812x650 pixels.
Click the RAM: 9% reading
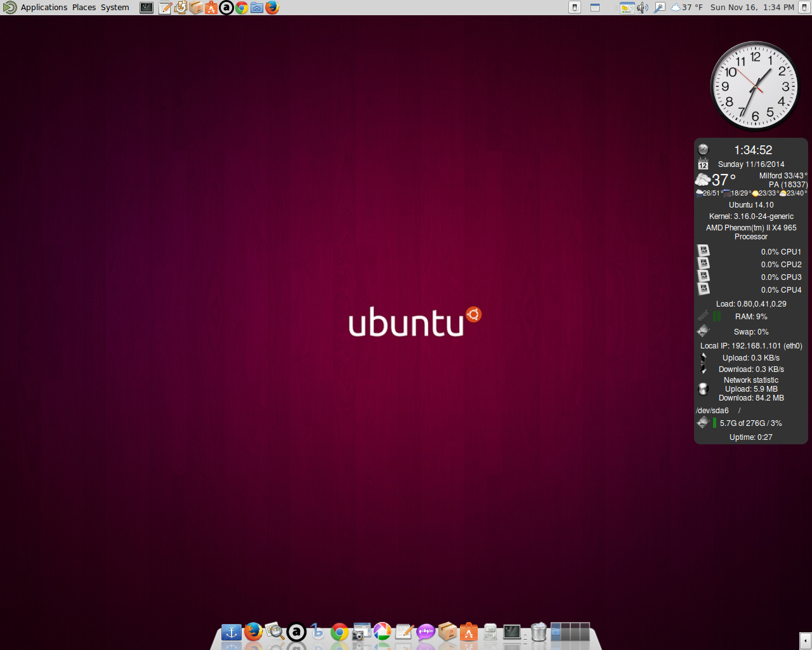tap(751, 317)
